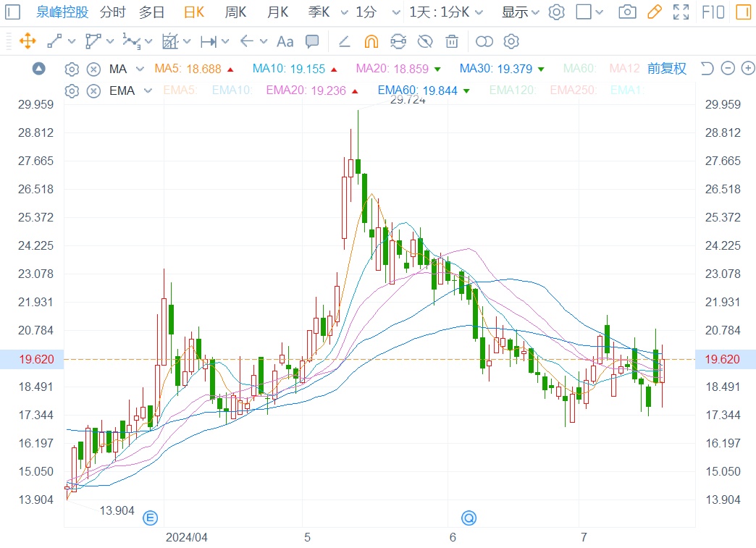756x548 pixels.
Task: Click the lock drawings icon
Action: [398, 42]
